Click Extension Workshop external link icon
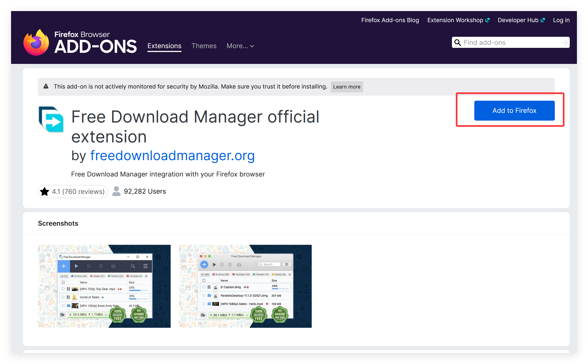This screenshot has width=588, height=364. click(x=487, y=20)
